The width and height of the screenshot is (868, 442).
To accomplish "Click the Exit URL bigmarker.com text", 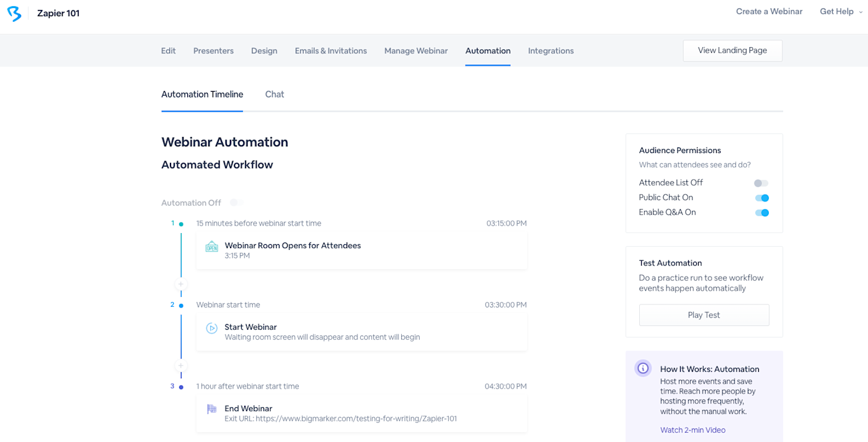I will coord(340,419).
